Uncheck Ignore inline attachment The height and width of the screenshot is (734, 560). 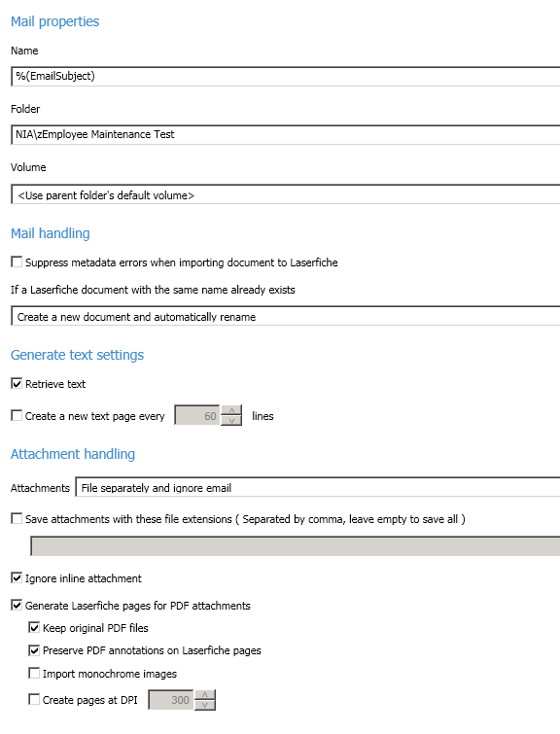click(17, 577)
